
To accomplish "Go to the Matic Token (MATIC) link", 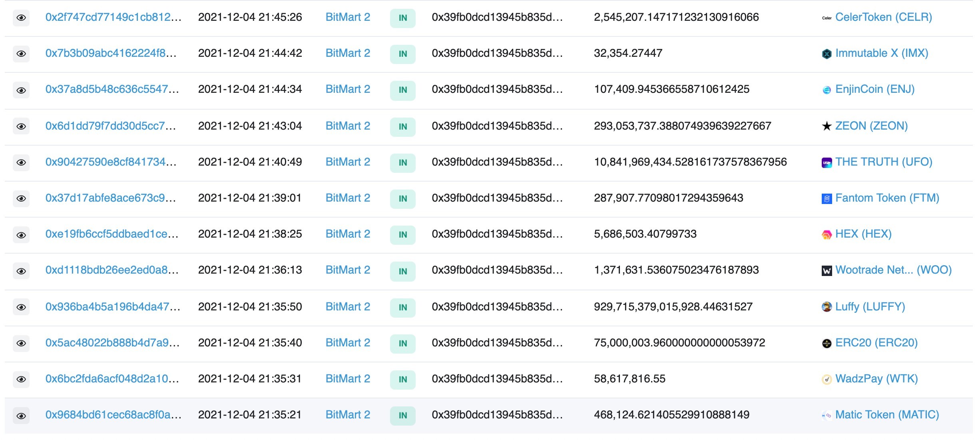I will [887, 415].
